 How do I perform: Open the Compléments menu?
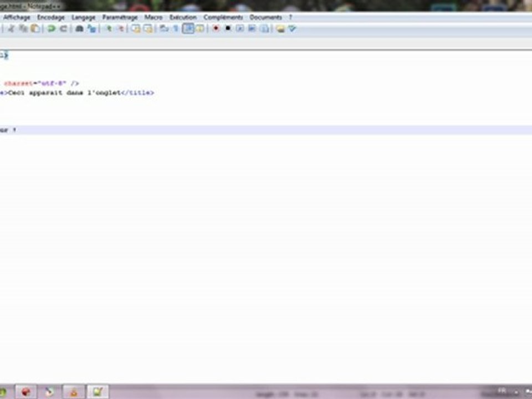(223, 17)
